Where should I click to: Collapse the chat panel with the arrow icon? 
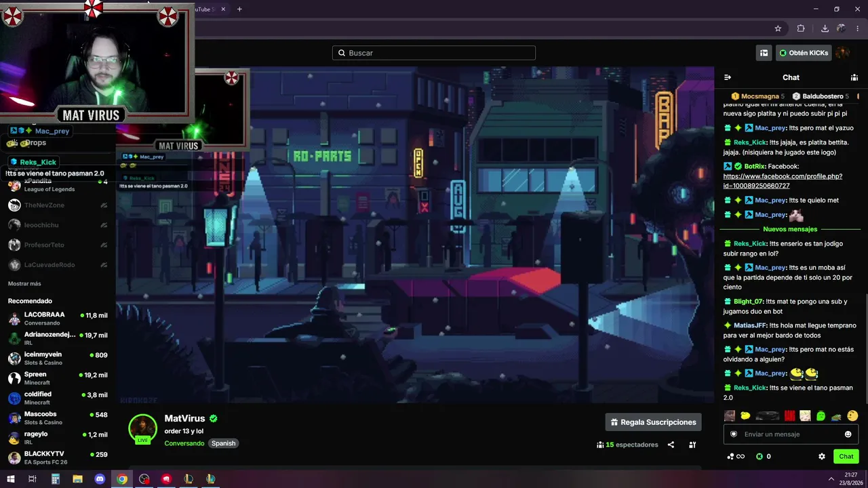coord(728,77)
